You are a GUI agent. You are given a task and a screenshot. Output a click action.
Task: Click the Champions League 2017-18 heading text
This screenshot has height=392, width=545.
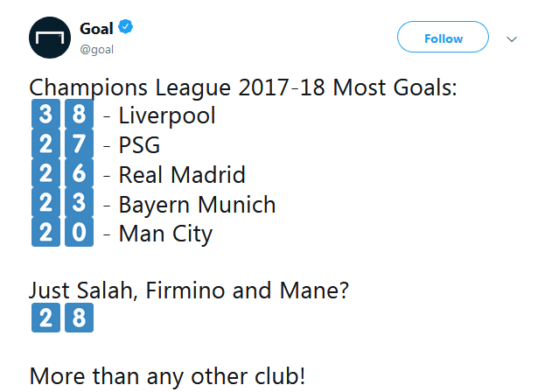[244, 88]
